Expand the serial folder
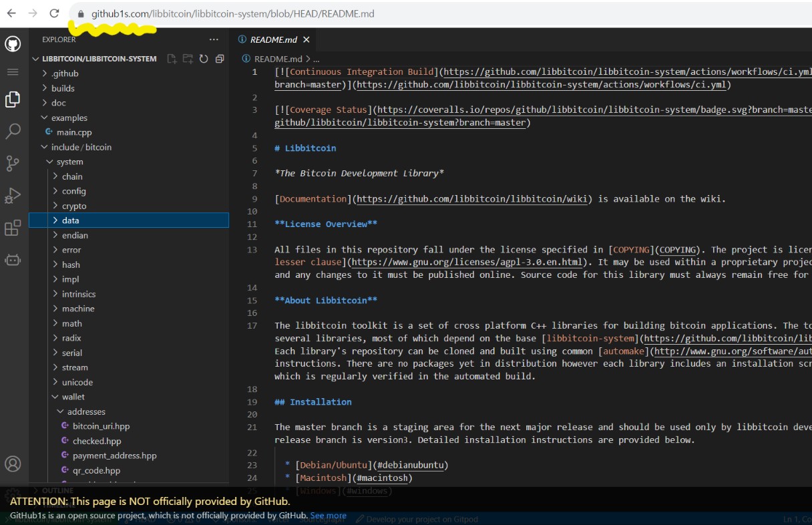 (x=72, y=353)
